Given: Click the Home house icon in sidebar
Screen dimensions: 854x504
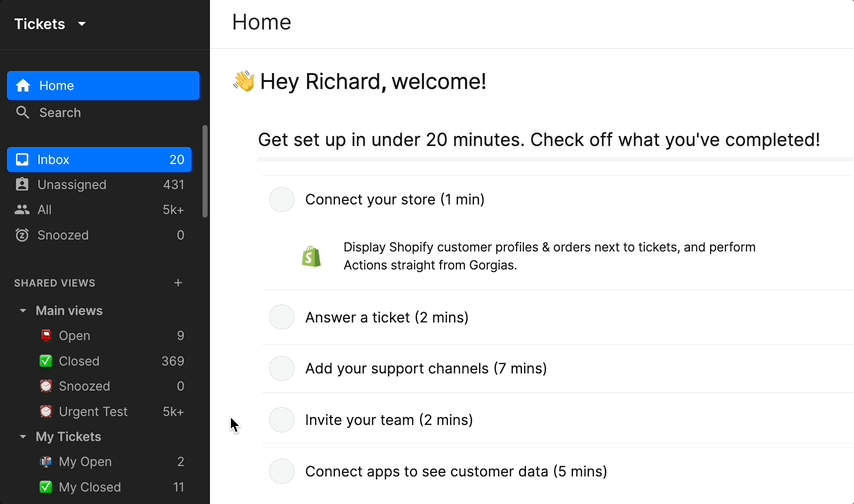Looking at the screenshot, I should tap(23, 86).
